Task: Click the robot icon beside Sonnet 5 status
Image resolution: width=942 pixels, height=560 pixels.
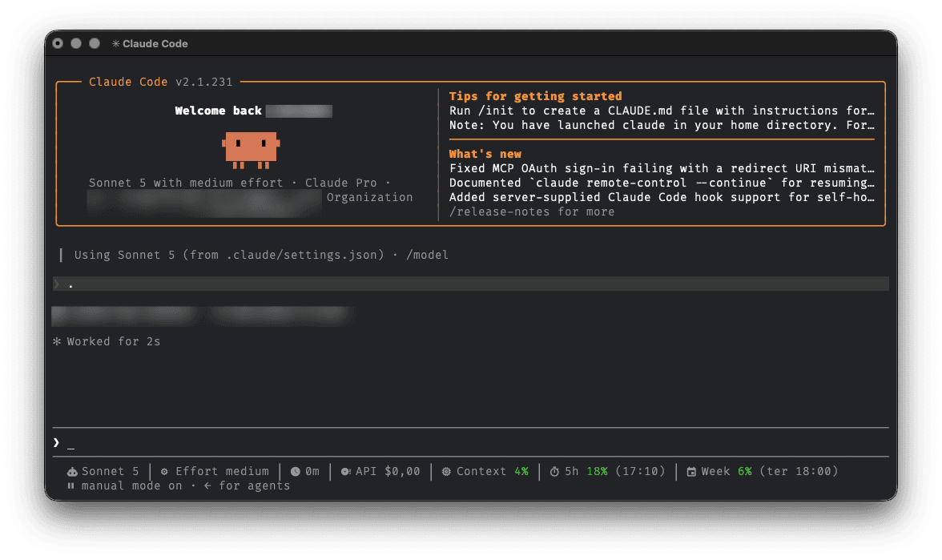Action: [x=72, y=472]
